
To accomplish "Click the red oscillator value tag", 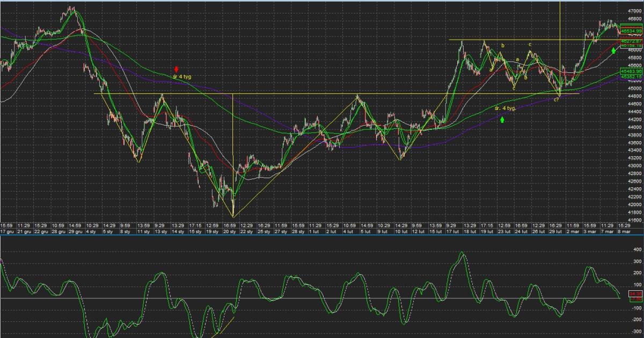I will point(635,294).
